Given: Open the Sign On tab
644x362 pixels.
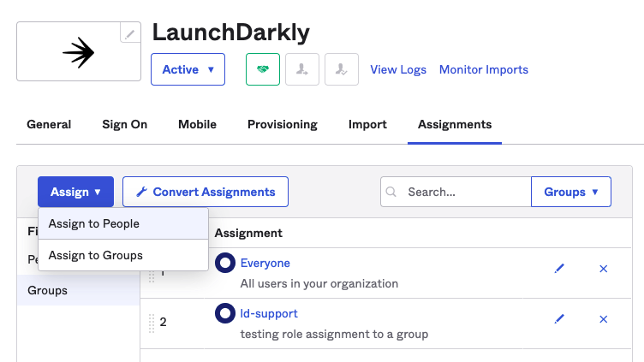Looking at the screenshot, I should 124,124.
